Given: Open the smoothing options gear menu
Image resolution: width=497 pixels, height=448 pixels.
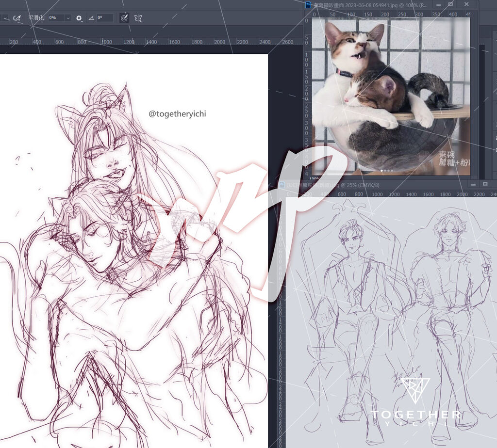Looking at the screenshot, I should (79, 18).
